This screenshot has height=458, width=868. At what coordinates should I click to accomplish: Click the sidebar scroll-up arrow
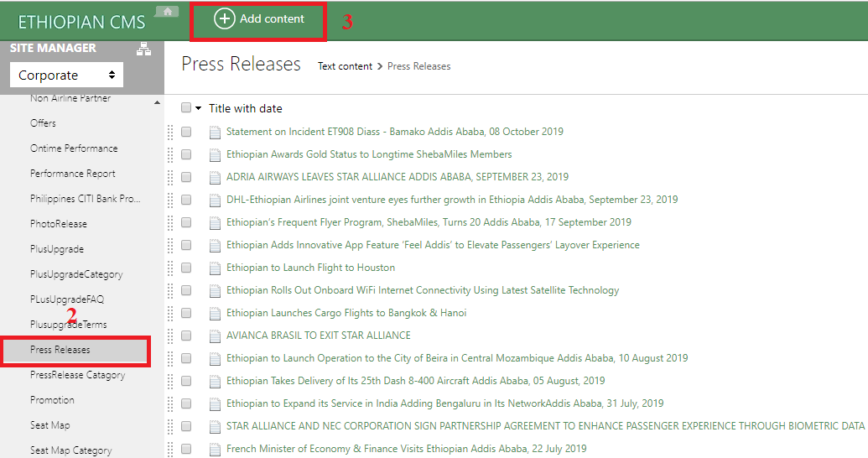click(x=157, y=102)
